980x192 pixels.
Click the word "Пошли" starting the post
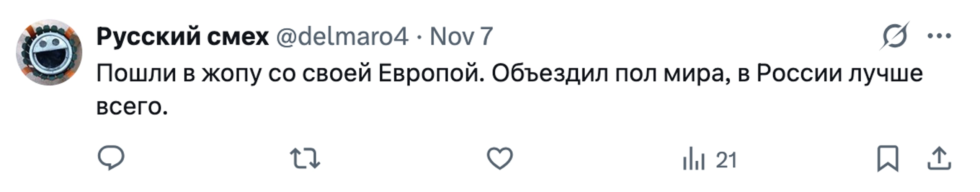(136, 73)
